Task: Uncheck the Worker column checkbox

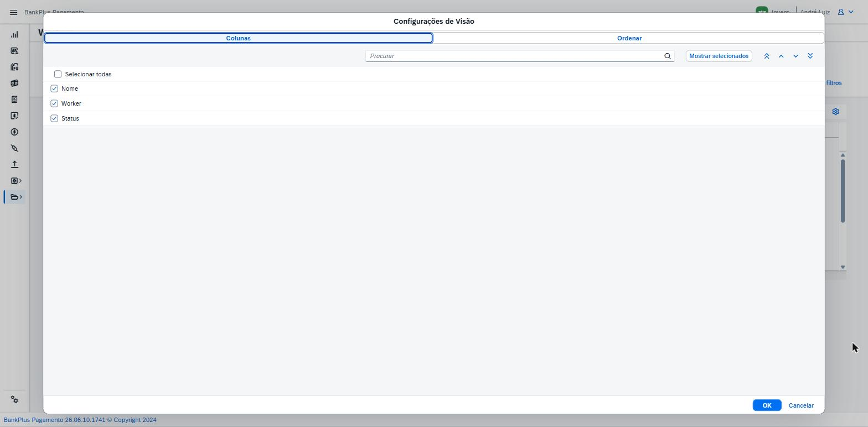Action: [54, 103]
